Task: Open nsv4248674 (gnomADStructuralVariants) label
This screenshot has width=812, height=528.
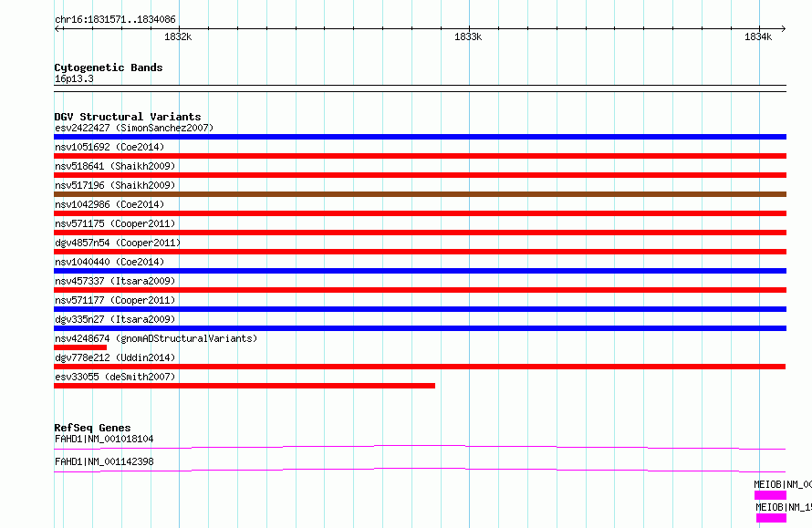Action: (156, 338)
